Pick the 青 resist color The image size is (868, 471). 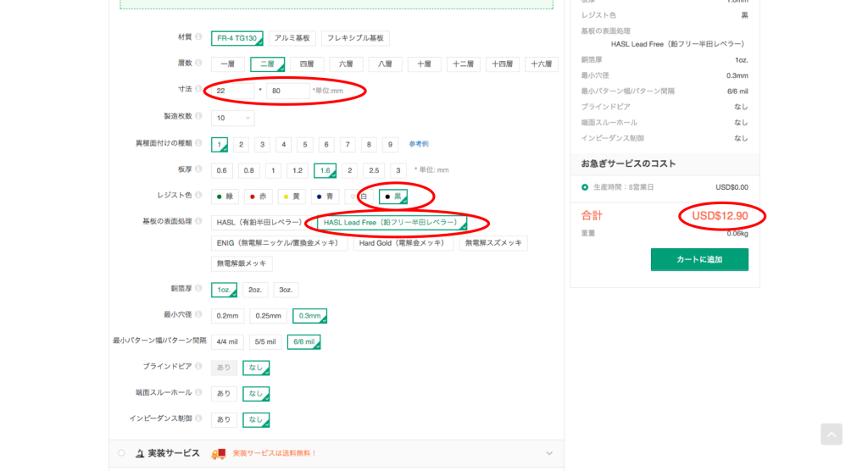point(325,197)
